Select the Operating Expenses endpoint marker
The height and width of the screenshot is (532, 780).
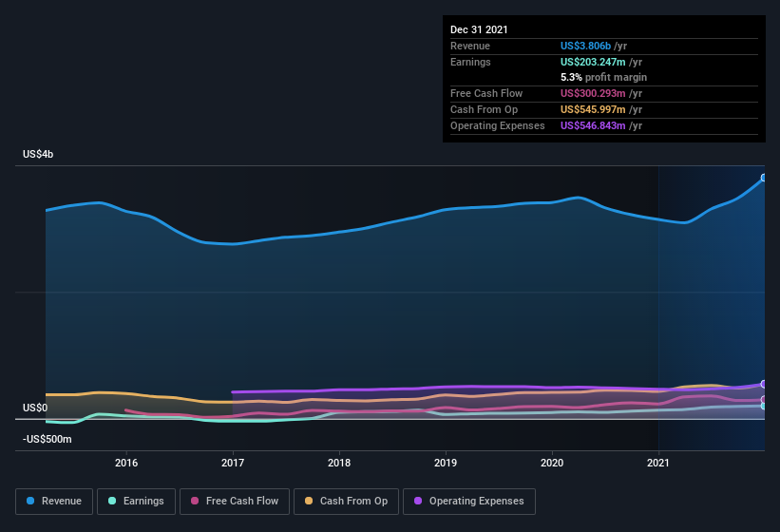[764, 384]
